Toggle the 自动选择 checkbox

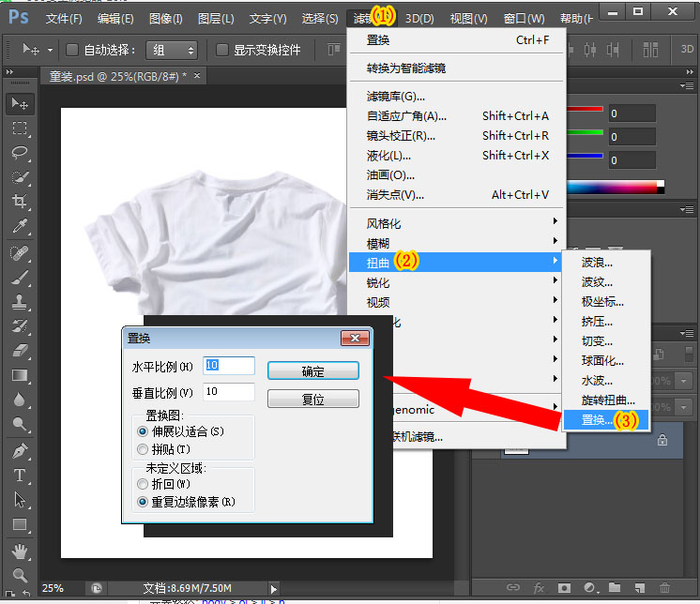click(x=72, y=50)
